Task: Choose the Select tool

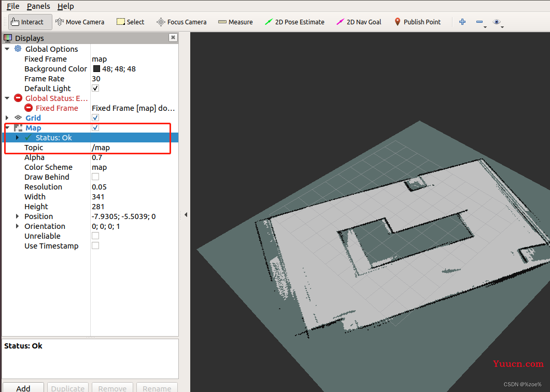Action: (130, 22)
